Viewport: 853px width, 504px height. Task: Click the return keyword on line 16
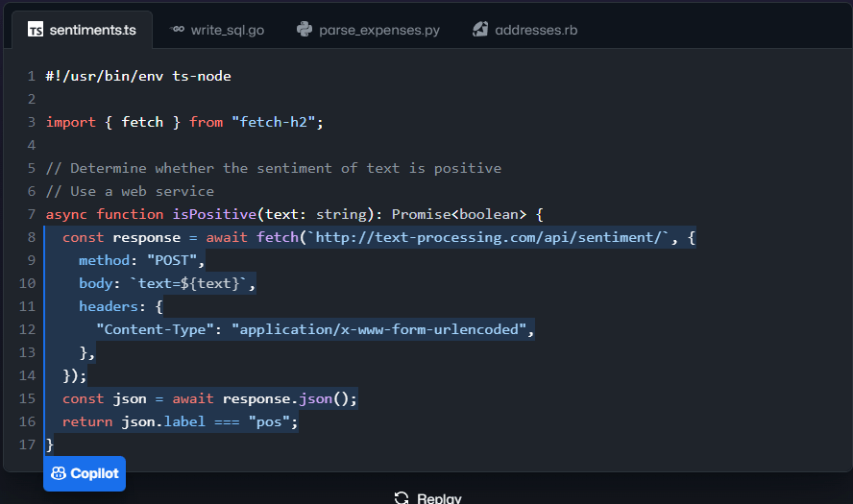(x=87, y=421)
